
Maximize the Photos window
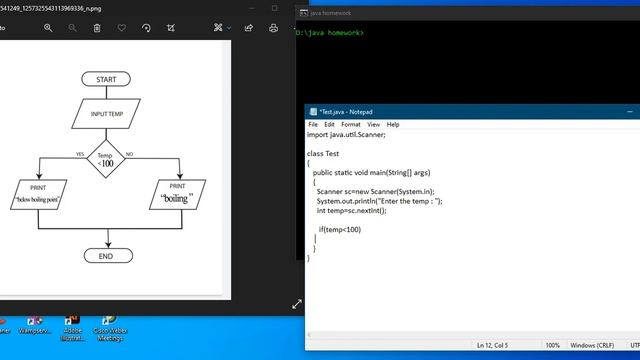pyautogui.click(x=275, y=8)
